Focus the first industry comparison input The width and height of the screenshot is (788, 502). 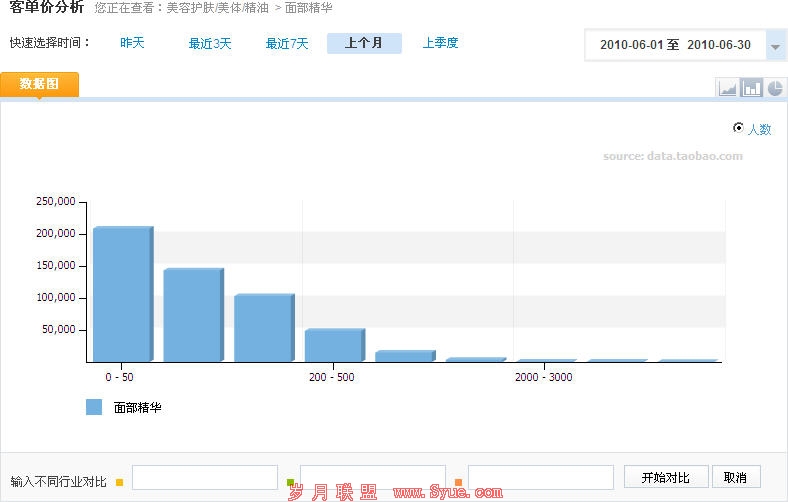click(x=204, y=478)
